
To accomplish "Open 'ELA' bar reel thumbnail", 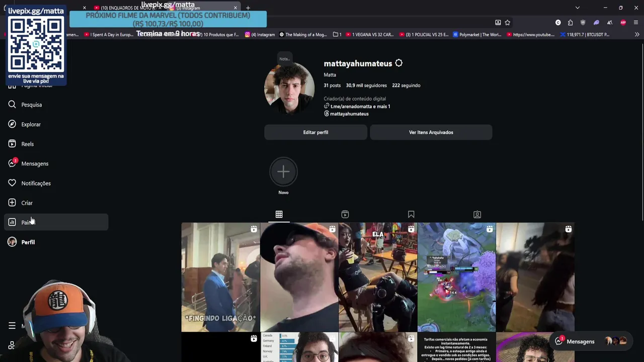I will (378, 277).
